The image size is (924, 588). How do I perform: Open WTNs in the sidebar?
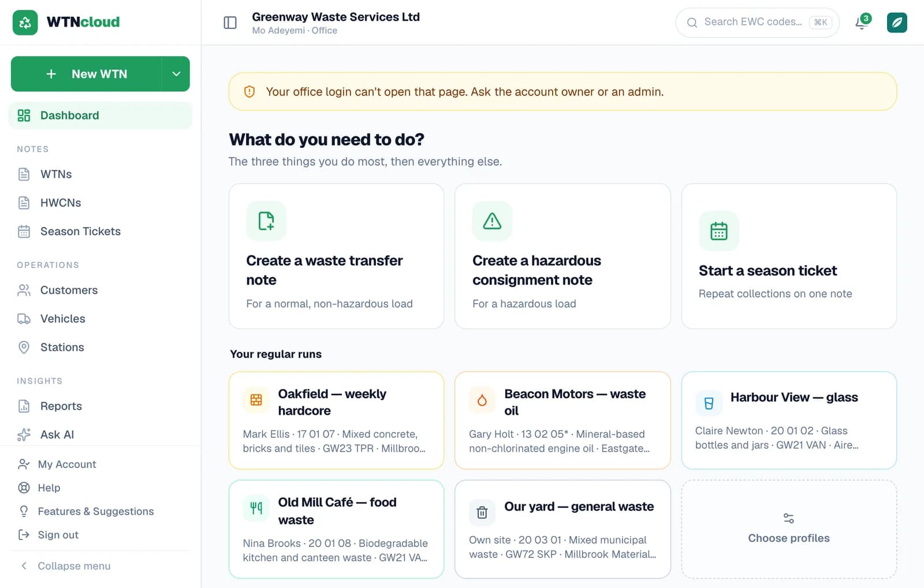pyautogui.click(x=100, y=174)
